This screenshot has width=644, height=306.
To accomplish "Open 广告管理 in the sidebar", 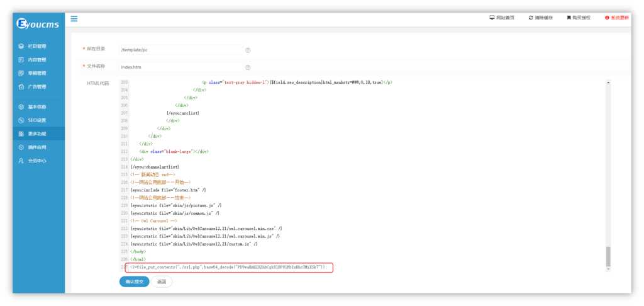I will [38, 87].
